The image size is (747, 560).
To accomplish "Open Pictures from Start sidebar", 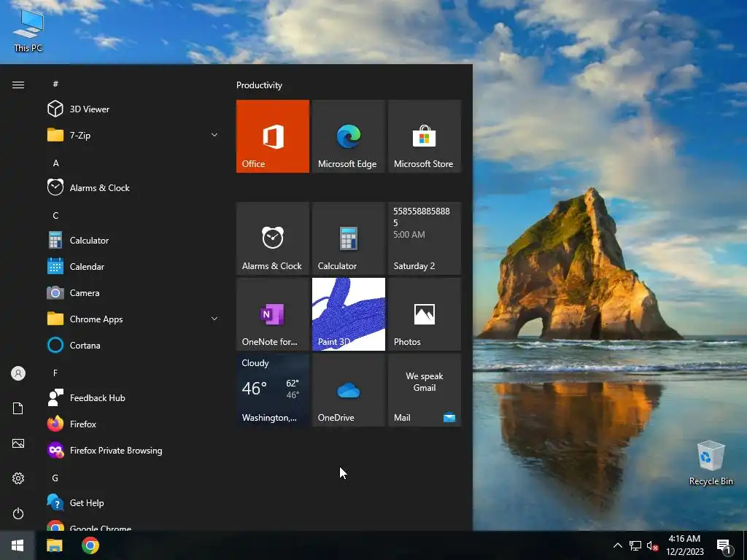I will (18, 443).
